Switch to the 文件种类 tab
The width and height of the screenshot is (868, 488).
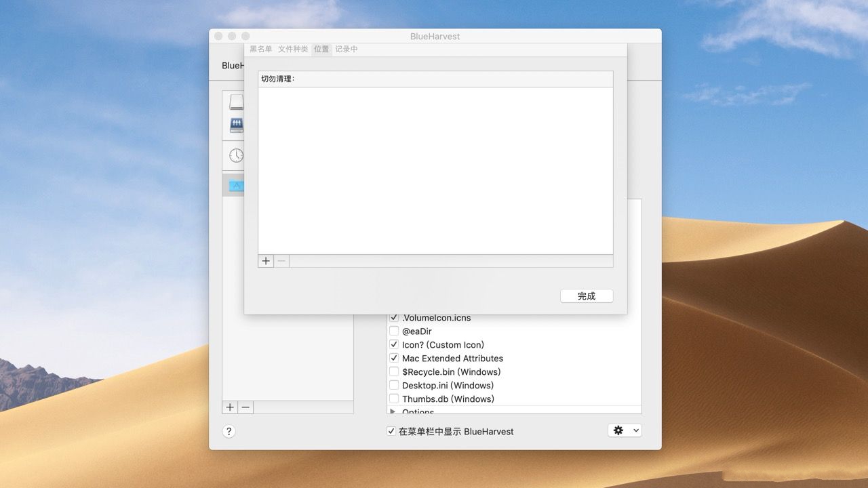coord(293,49)
